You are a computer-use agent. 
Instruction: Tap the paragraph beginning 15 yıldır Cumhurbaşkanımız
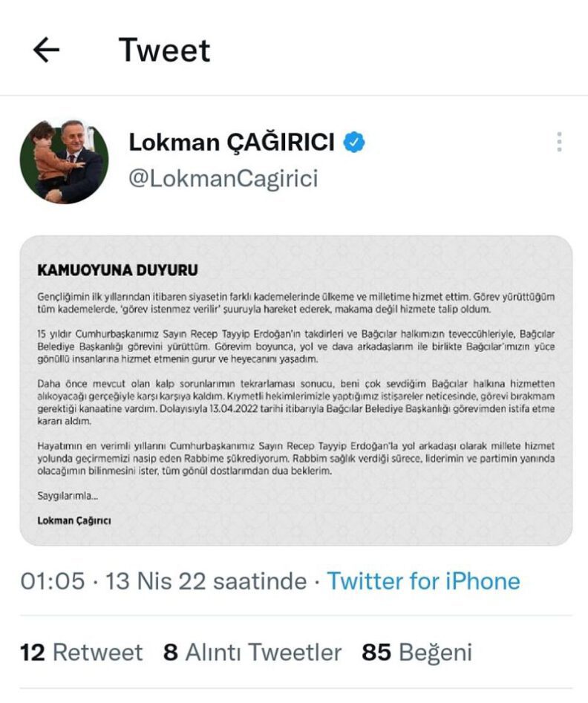[x=296, y=346]
